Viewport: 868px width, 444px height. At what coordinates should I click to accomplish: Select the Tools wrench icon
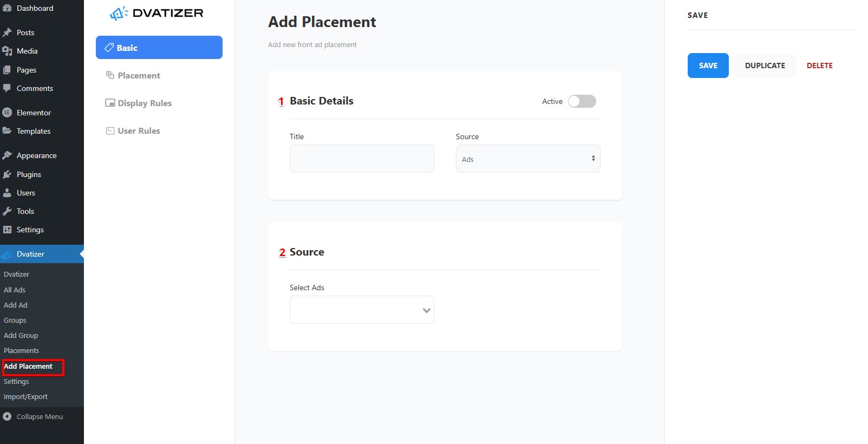coord(7,211)
